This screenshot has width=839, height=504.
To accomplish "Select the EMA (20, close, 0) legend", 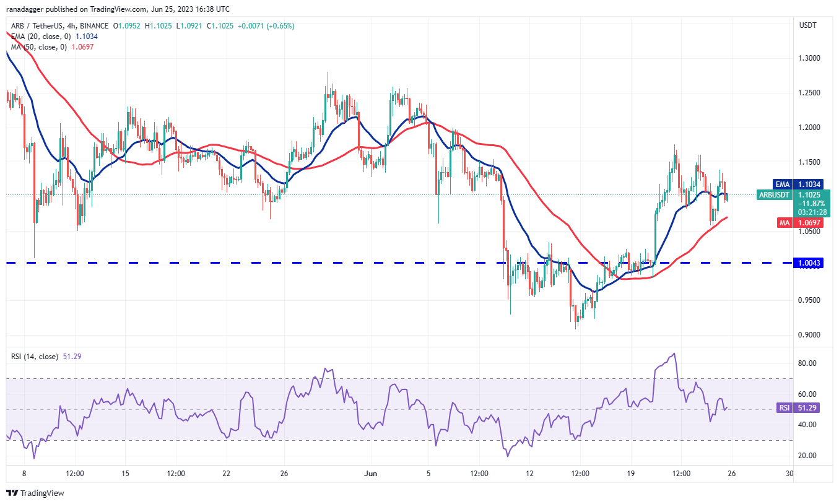I will pyautogui.click(x=52, y=37).
